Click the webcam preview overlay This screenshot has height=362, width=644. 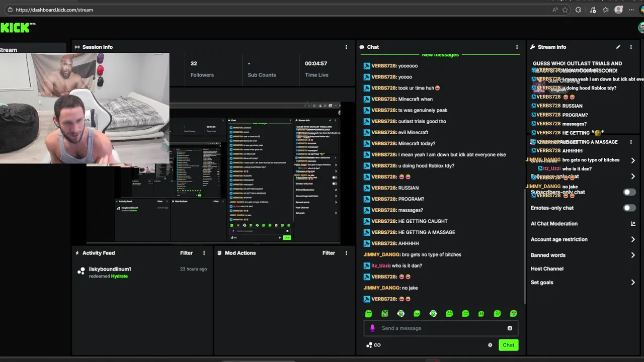(85, 109)
